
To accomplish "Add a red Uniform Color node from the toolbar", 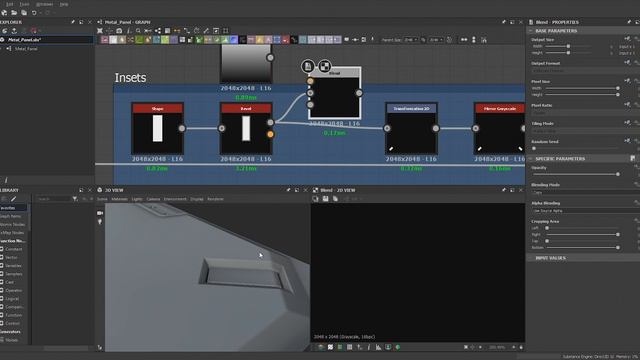I will coord(285,40).
